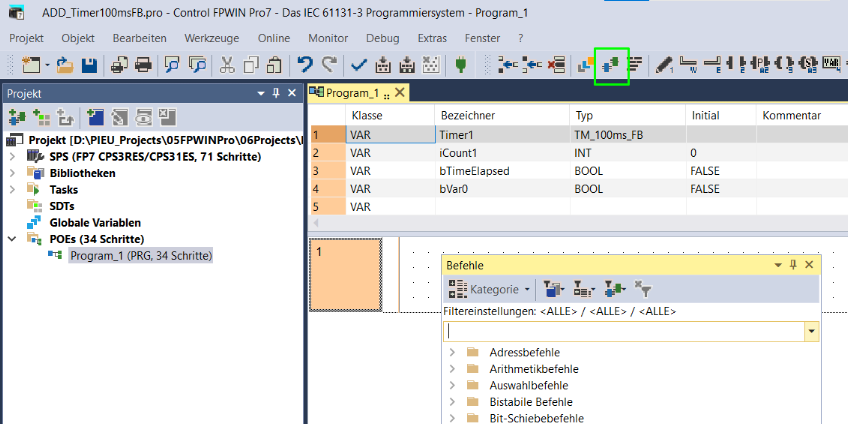Click the iCount1 identifier cell

tap(502, 153)
